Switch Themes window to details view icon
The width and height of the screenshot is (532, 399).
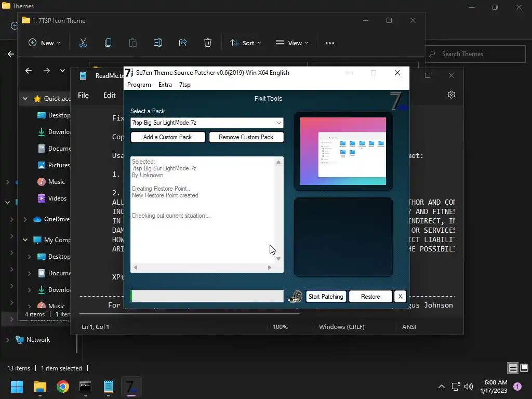(513, 368)
